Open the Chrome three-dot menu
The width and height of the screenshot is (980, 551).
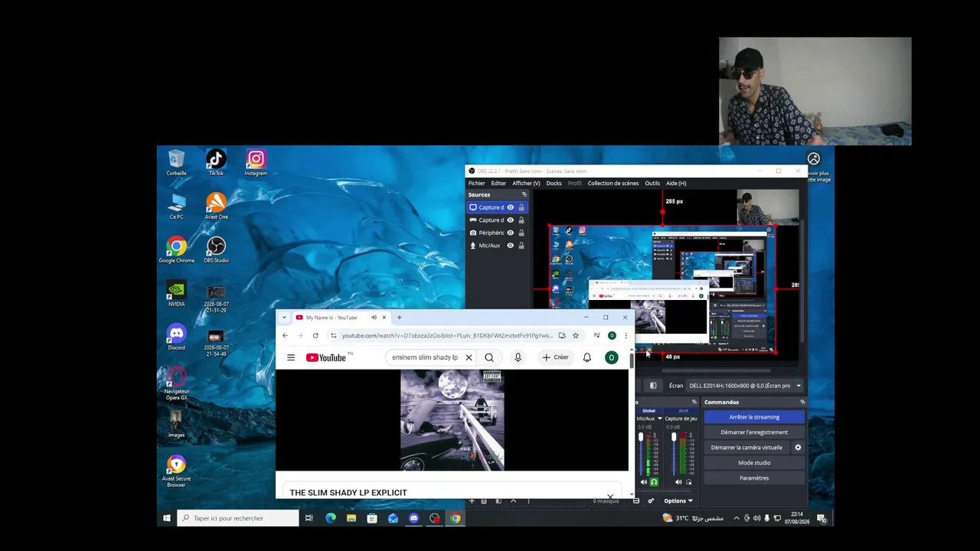pyautogui.click(x=626, y=335)
